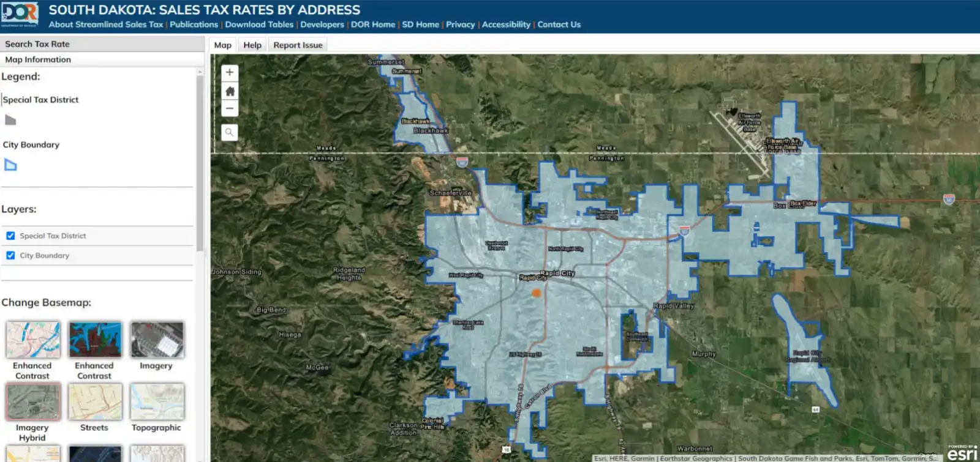Click the Big Bend map label
Image resolution: width=980 pixels, height=462 pixels.
coord(271,310)
